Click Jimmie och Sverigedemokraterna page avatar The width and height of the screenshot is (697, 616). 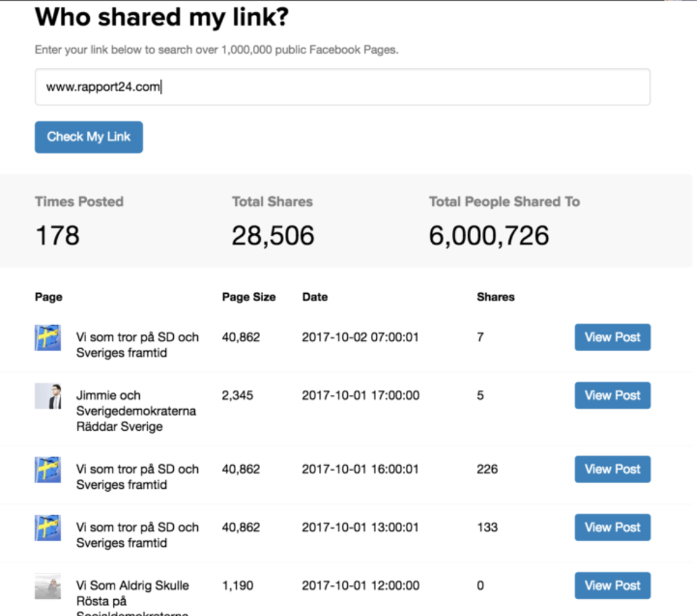[x=48, y=396]
